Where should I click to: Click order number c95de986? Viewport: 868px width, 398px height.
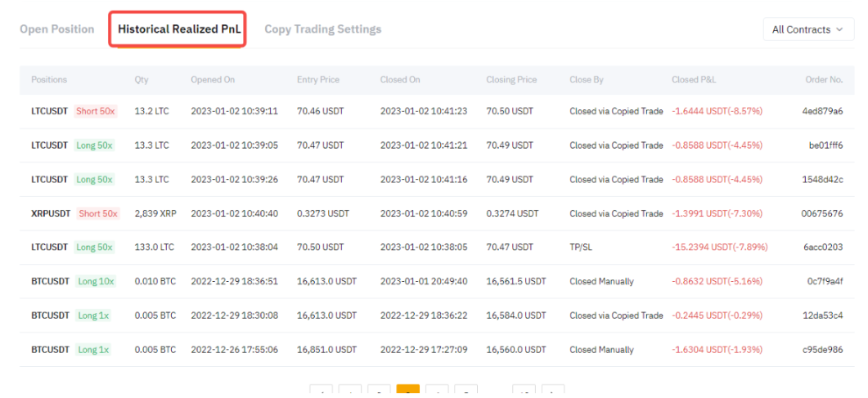tap(821, 350)
